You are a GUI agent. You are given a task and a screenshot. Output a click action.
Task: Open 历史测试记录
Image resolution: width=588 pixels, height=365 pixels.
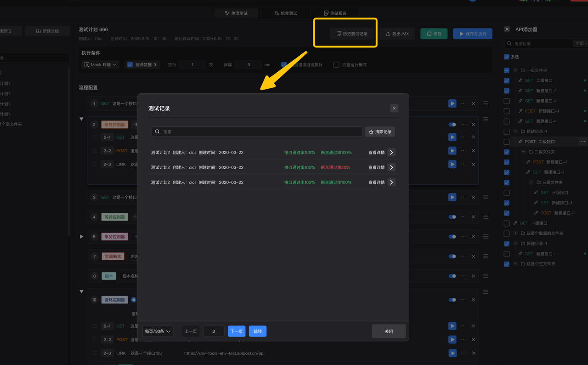coord(352,34)
